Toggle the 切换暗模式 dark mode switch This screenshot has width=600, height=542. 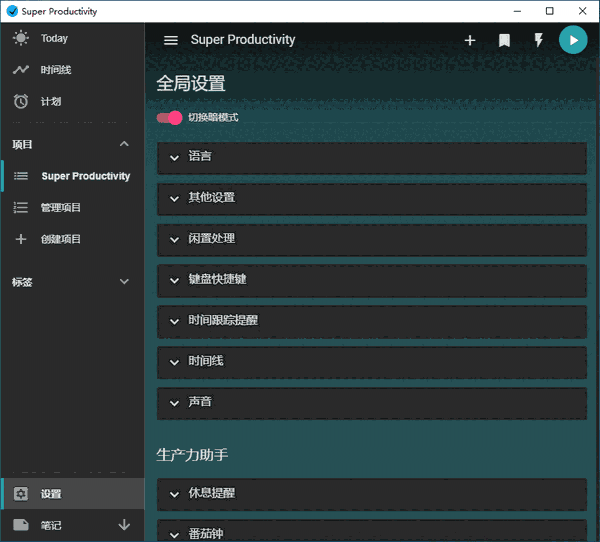(169, 118)
